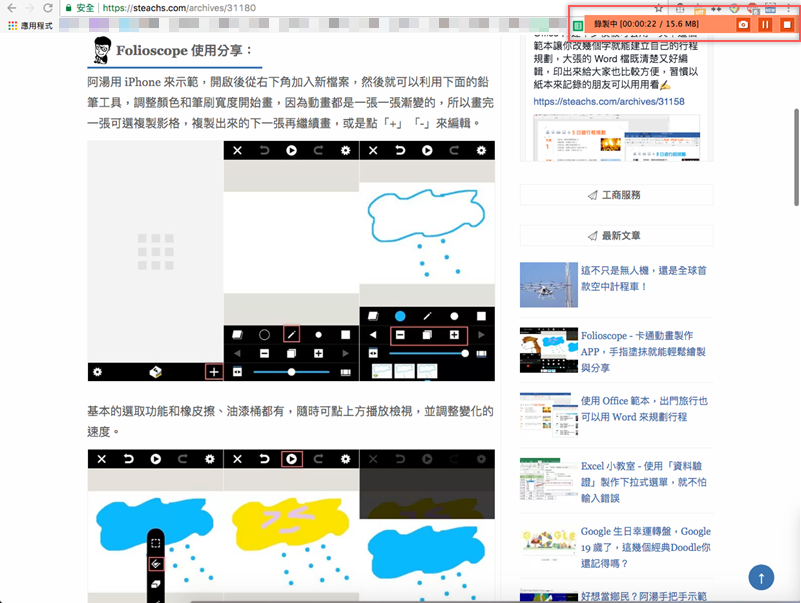Image resolution: width=801 pixels, height=603 pixels.
Task: Reload the steachs.com page
Action: (x=48, y=8)
